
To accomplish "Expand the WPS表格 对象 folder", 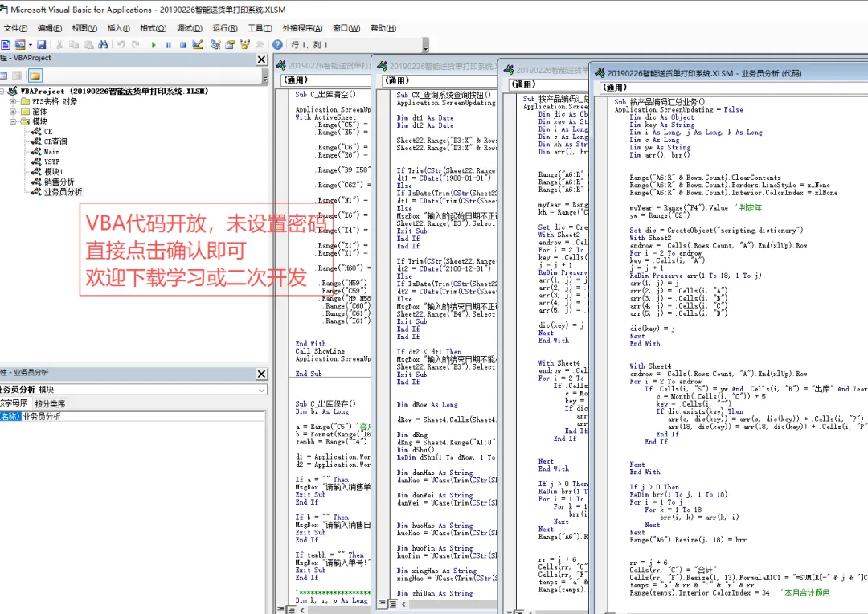I will tap(13, 101).
